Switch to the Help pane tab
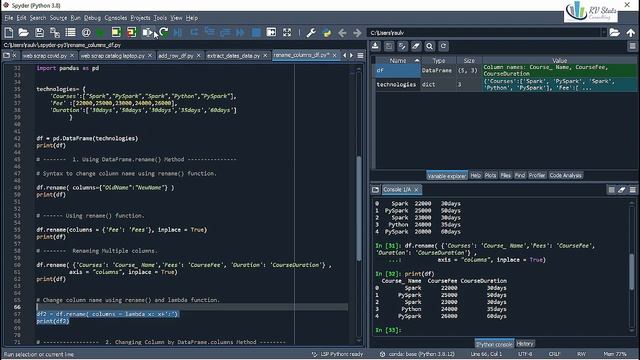The width and height of the screenshot is (640, 360). click(x=476, y=176)
